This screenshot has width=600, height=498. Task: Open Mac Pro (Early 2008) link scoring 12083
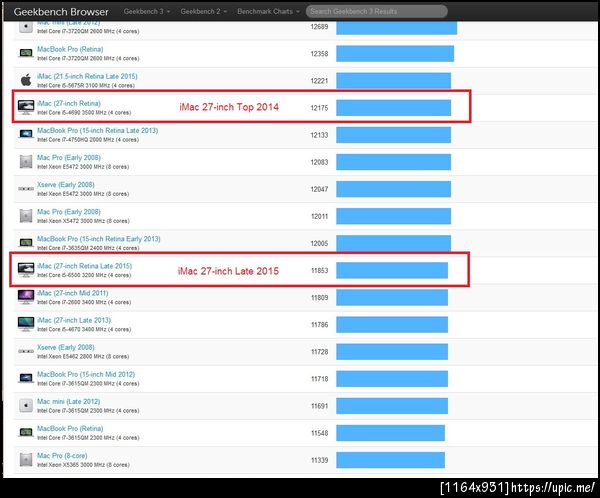69,158
